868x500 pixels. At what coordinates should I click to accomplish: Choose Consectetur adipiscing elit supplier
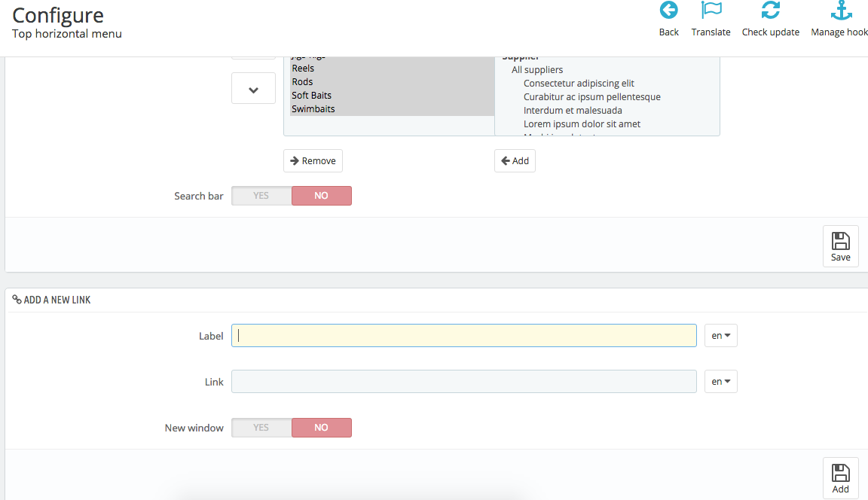[x=579, y=84]
